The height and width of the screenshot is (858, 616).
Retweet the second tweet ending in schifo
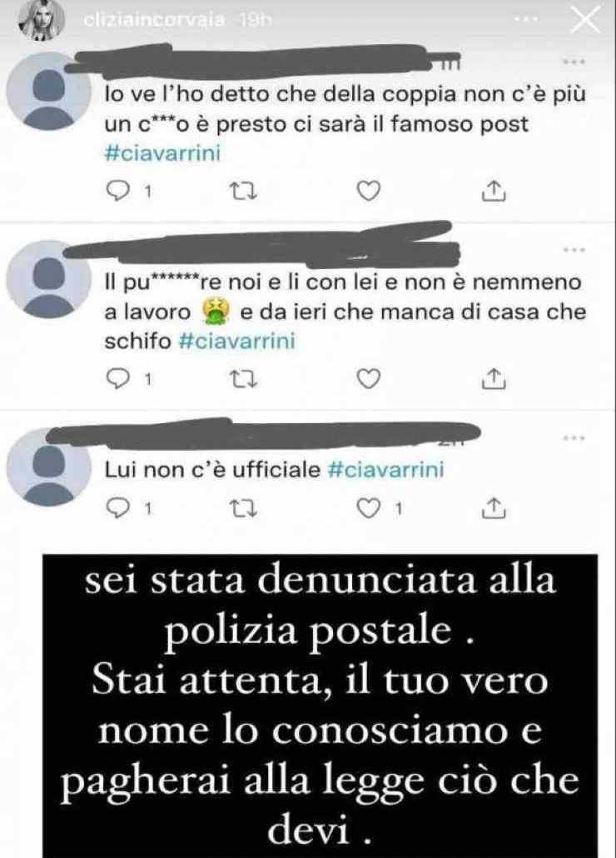coord(243,379)
